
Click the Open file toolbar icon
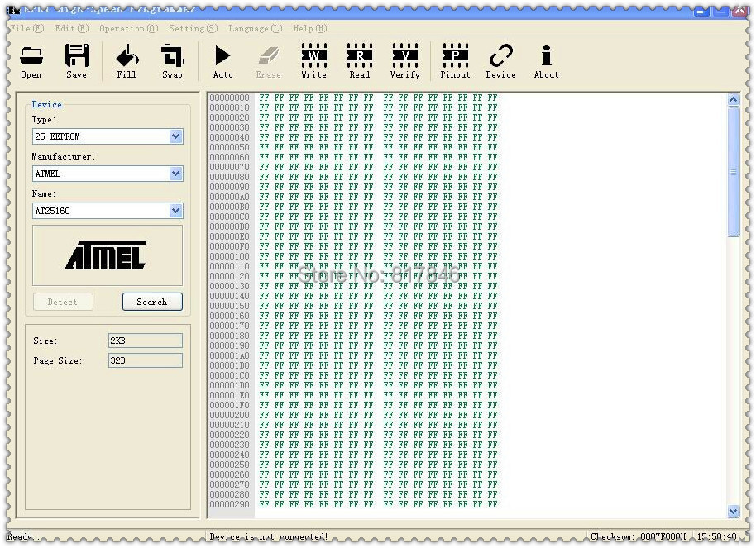pyautogui.click(x=31, y=61)
